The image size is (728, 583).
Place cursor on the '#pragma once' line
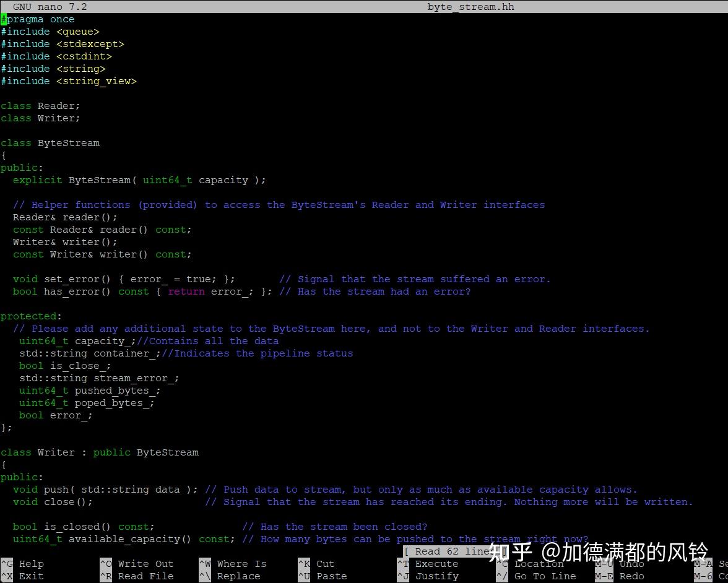[38, 20]
